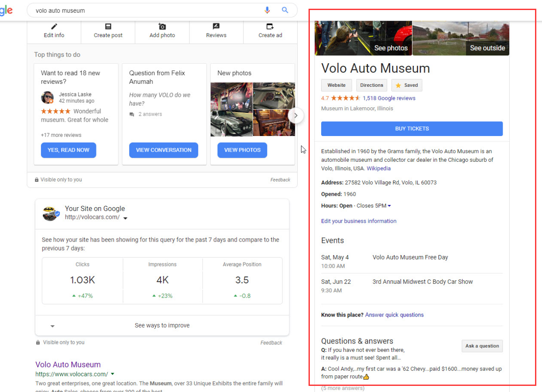Image resolution: width=542 pixels, height=392 pixels.
Task: Expand the volocars.com site URL dropdown arrow
Action: [x=125, y=218]
